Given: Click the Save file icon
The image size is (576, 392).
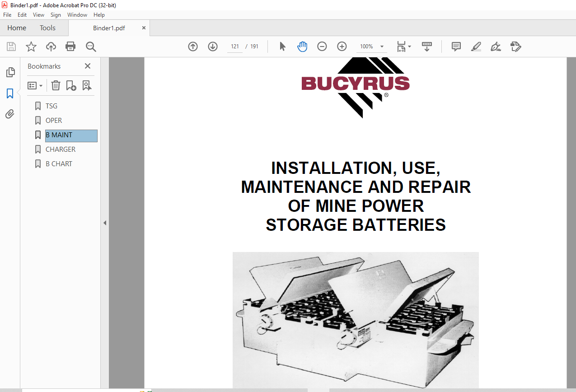Looking at the screenshot, I should tap(11, 47).
